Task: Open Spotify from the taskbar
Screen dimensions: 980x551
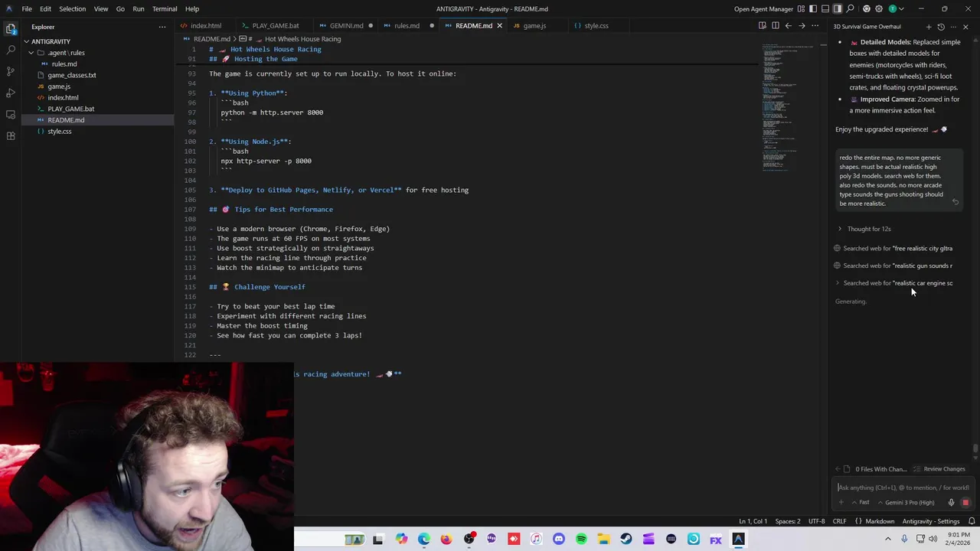Action: point(581,540)
